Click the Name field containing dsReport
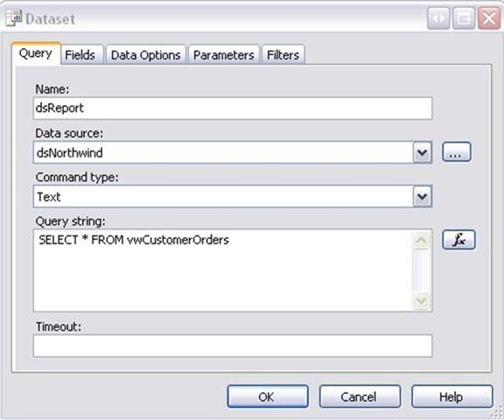 click(x=233, y=108)
